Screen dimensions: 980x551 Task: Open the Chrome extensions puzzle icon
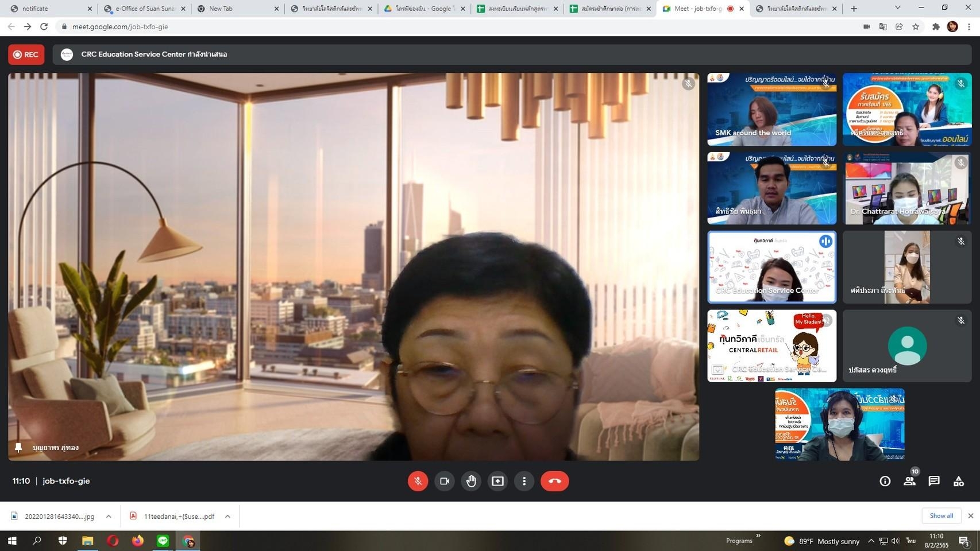(x=936, y=26)
